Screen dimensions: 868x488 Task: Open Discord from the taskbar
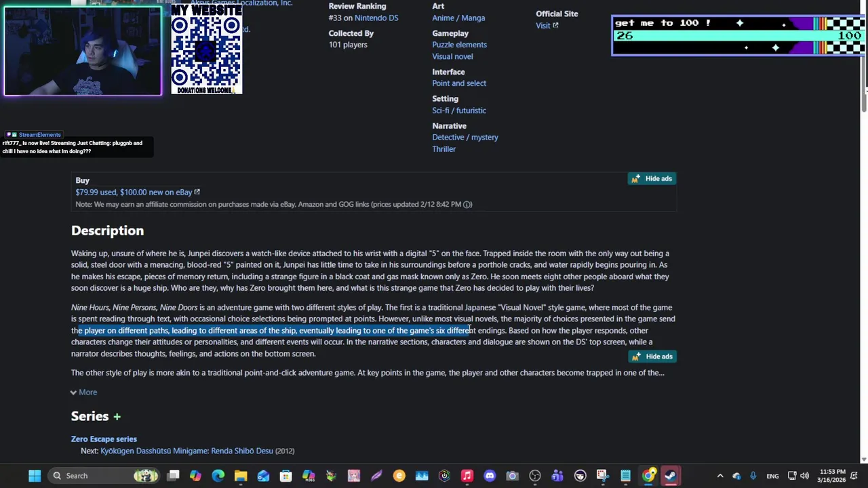coord(490,476)
